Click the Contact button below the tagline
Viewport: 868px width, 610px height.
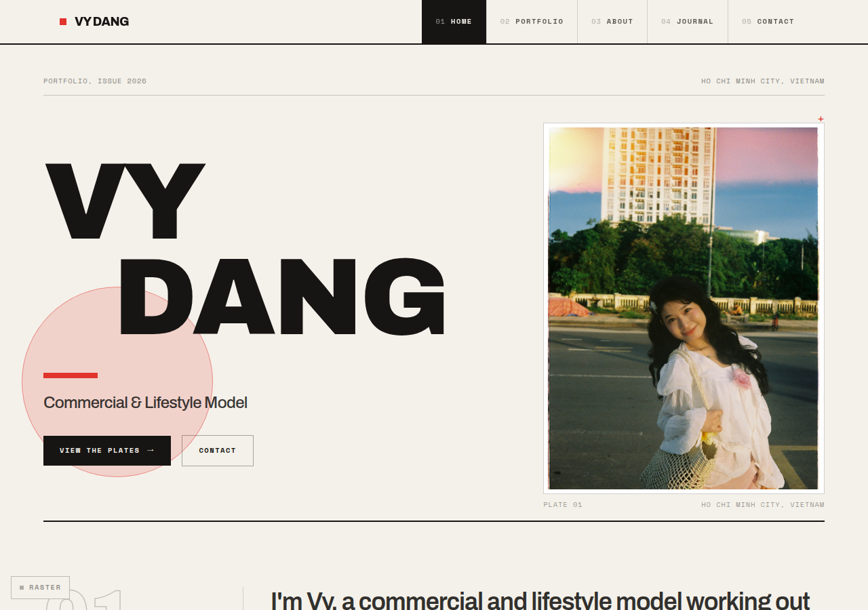click(218, 451)
